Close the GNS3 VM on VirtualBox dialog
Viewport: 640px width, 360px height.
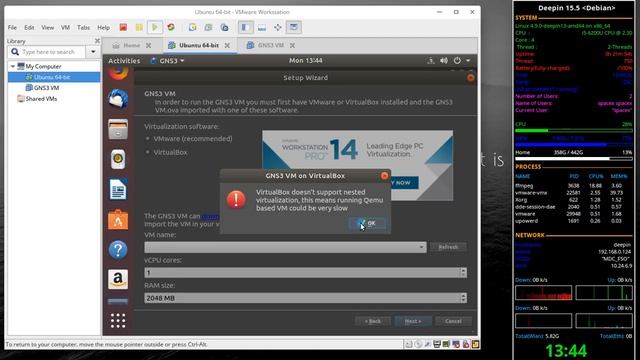click(384, 176)
